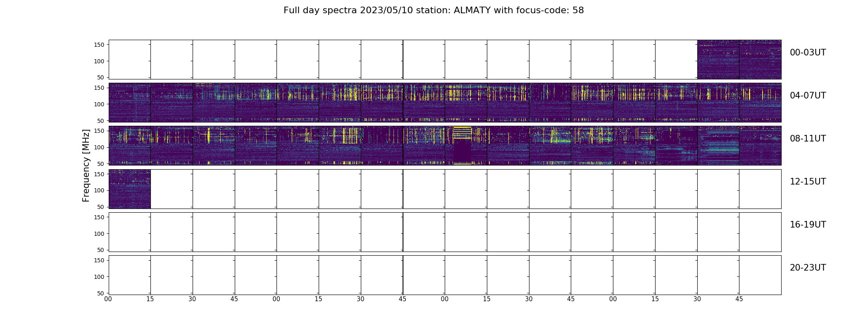Click the 100 tick of the 08-11UT row
The width and height of the screenshot is (868, 331).
(100, 147)
